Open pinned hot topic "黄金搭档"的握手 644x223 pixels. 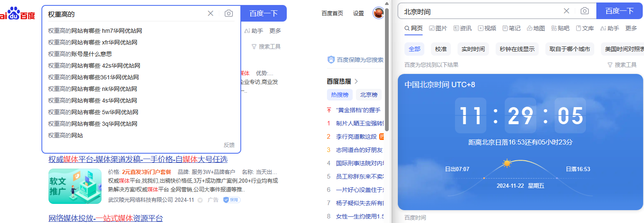[x=358, y=110]
